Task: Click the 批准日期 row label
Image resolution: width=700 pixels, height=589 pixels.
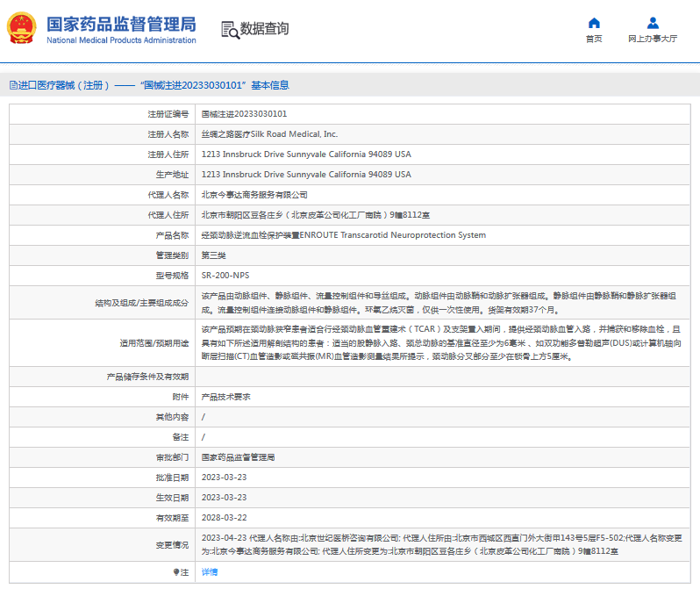Action: pyautogui.click(x=172, y=478)
